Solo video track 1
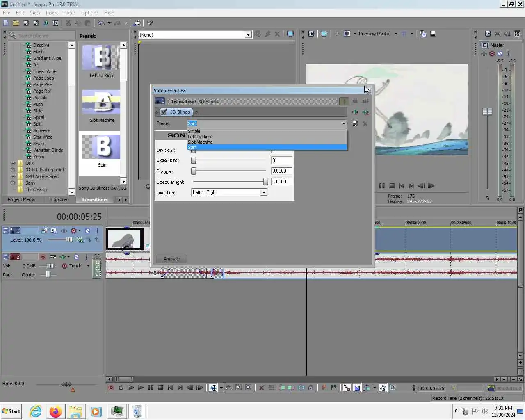 97,231
